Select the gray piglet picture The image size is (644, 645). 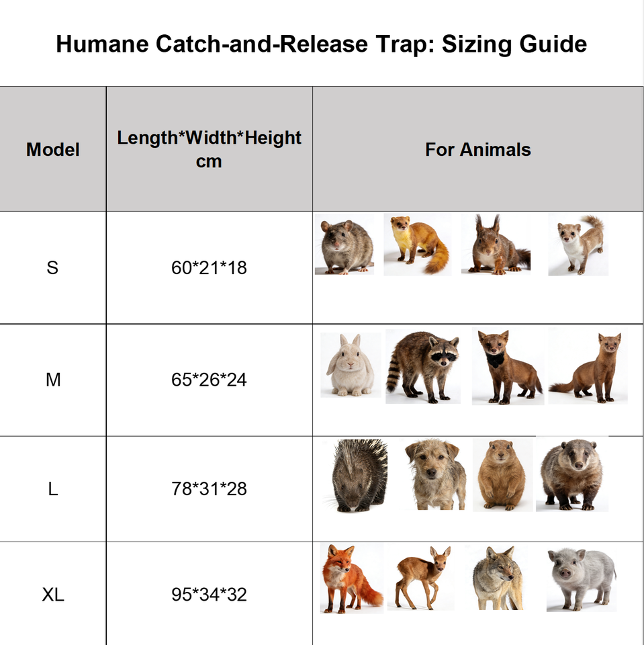click(x=582, y=579)
